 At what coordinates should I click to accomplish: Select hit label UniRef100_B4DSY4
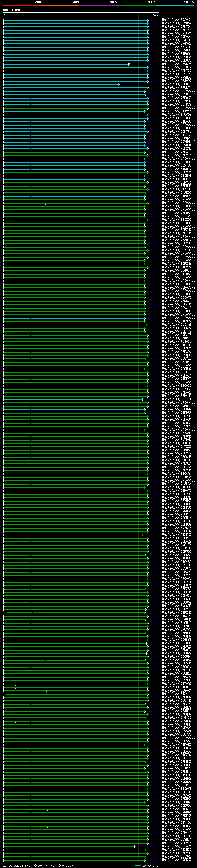pyautogui.click(x=177, y=321)
